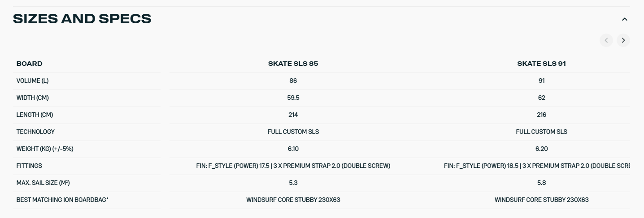Image resolution: width=644 pixels, height=218 pixels.
Task: Click the Fittings row label
Action: (x=29, y=166)
